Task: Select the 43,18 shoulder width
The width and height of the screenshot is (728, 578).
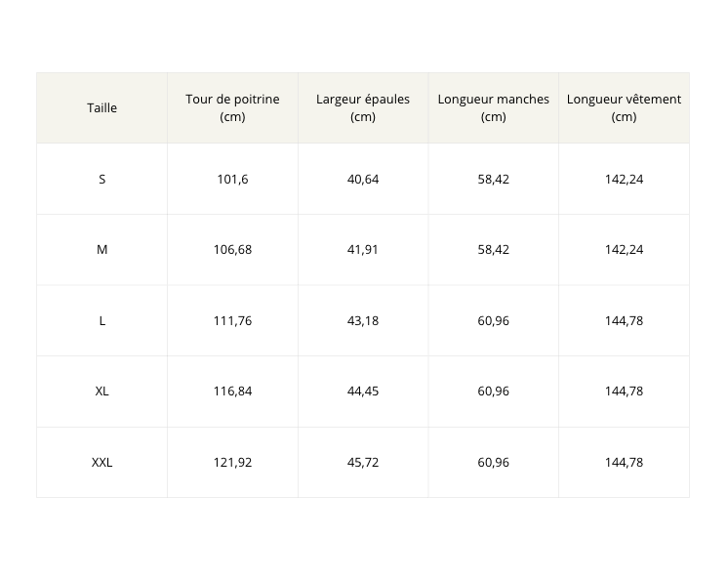Action: click(363, 320)
